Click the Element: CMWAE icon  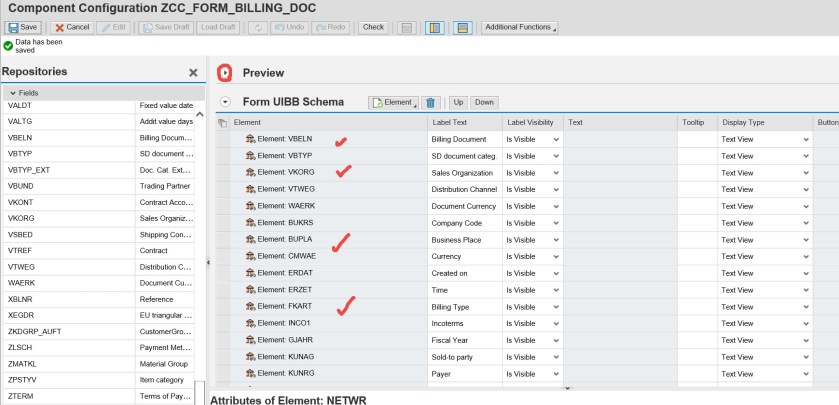[250, 256]
